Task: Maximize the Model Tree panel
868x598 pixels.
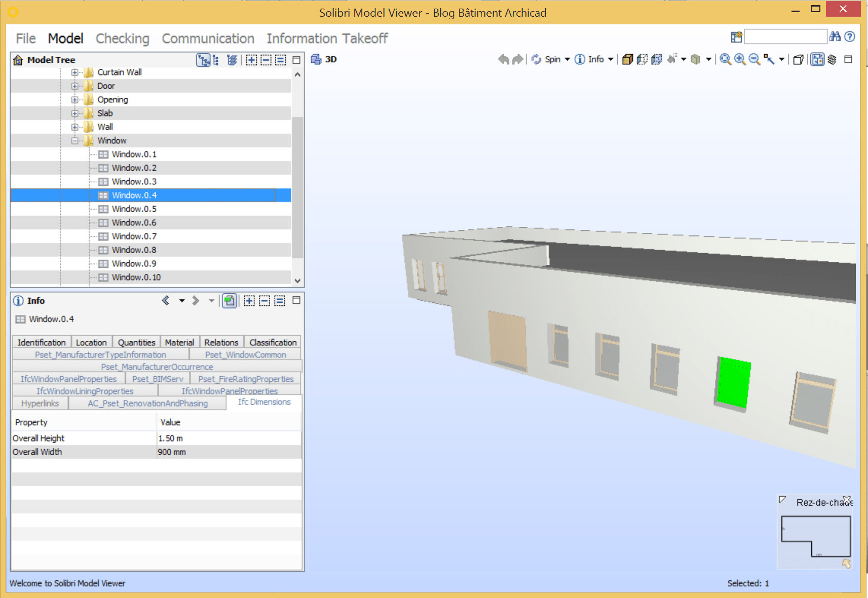Action: [297, 60]
